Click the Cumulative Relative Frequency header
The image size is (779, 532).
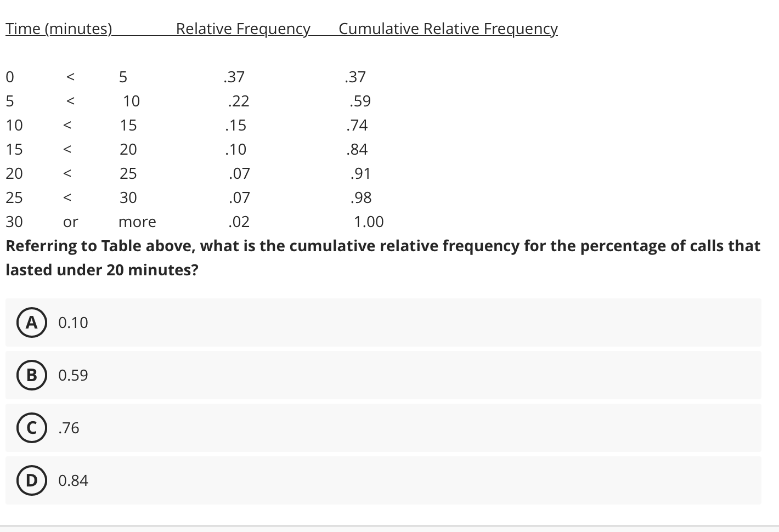448,29
